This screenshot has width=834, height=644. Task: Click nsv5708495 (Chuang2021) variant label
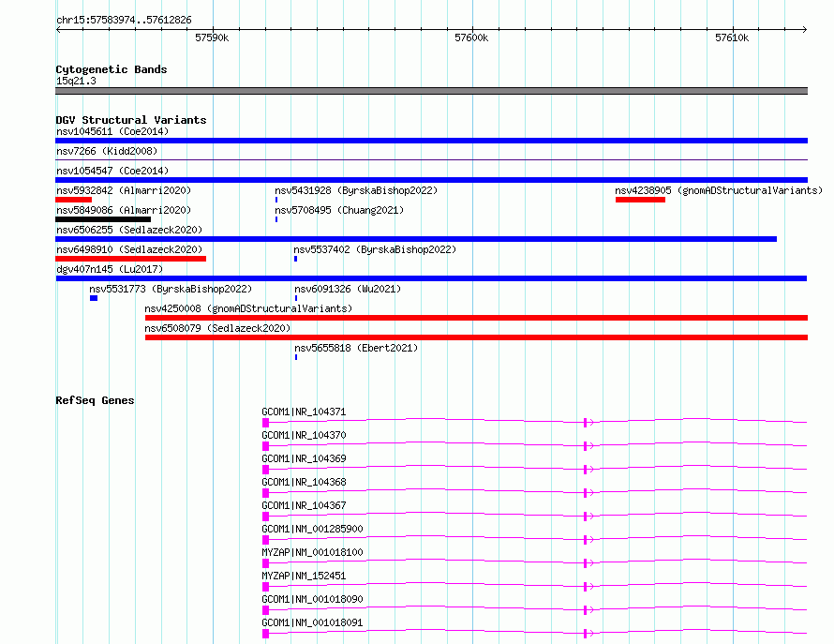coord(339,210)
